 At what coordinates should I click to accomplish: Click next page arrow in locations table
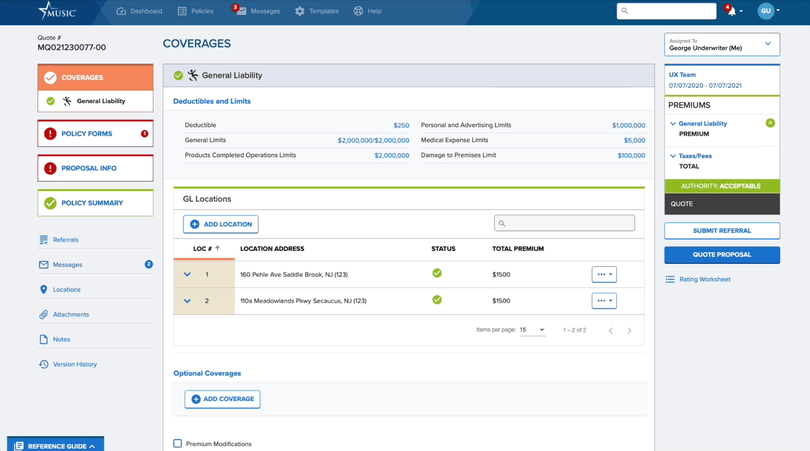pos(629,330)
